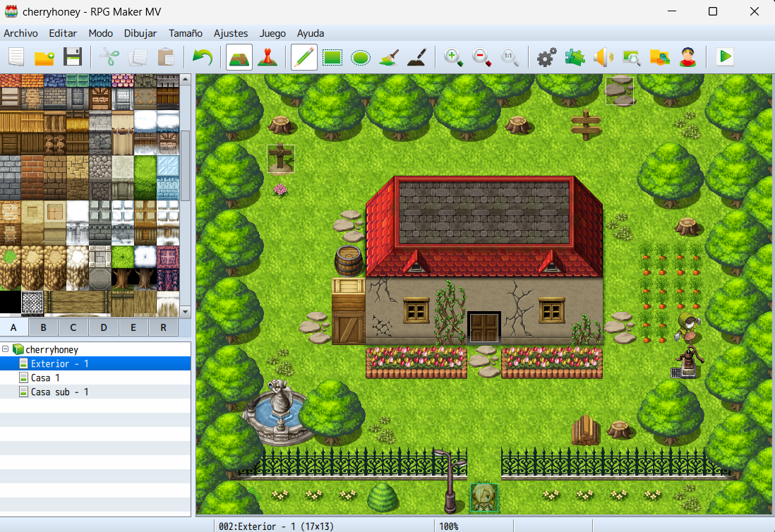Switch to tileset tab B

click(44, 327)
